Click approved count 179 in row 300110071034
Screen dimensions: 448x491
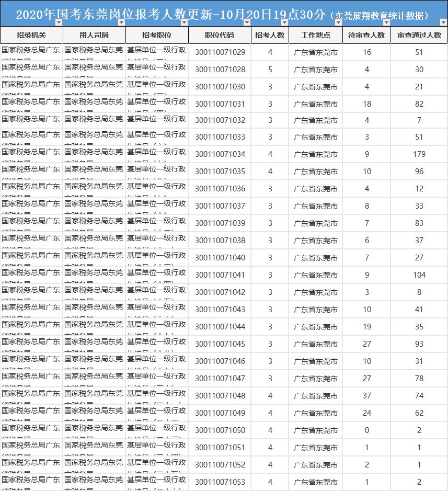419,154
